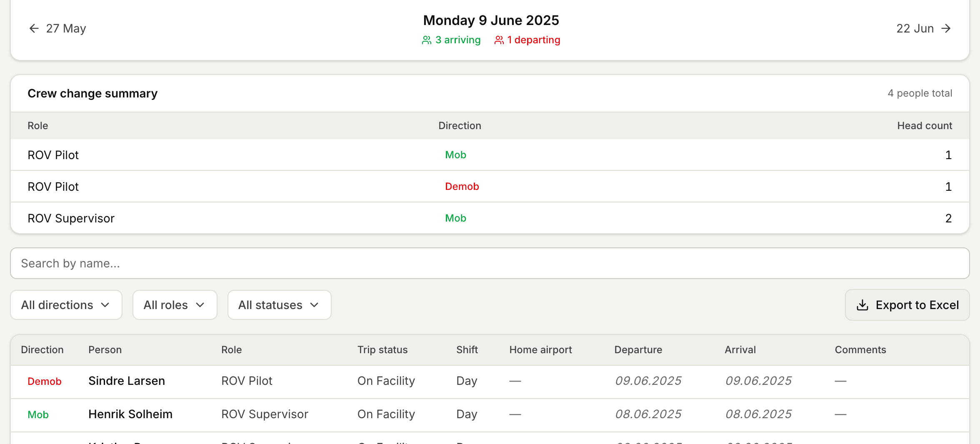Click the green arriving people icon

click(427, 40)
